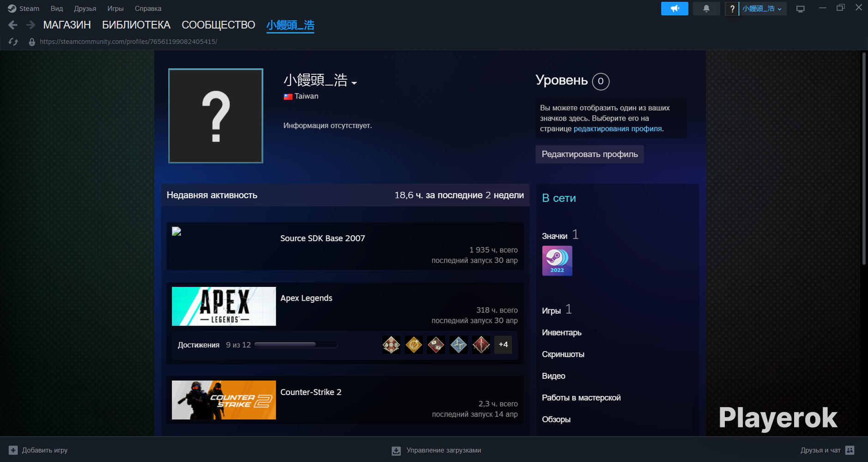Open the Видео link
This screenshot has height=462, width=868.
click(x=554, y=376)
